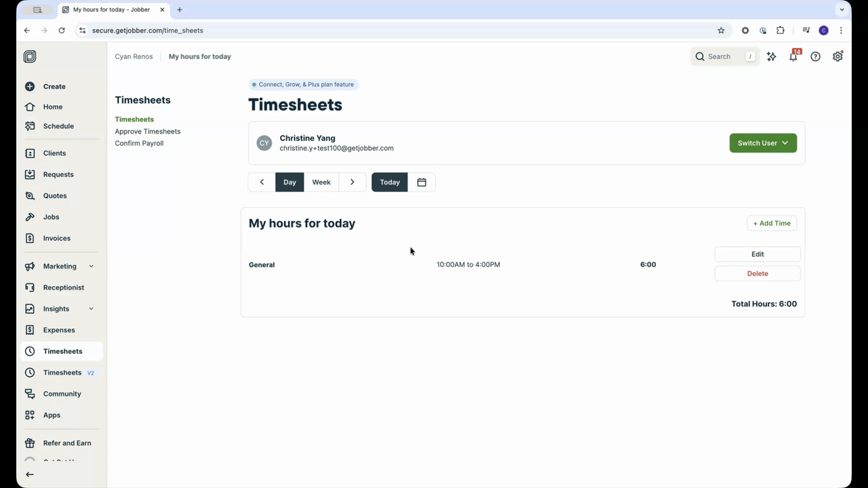Expand the Switch User dropdown
The image size is (868, 488).
tap(763, 143)
